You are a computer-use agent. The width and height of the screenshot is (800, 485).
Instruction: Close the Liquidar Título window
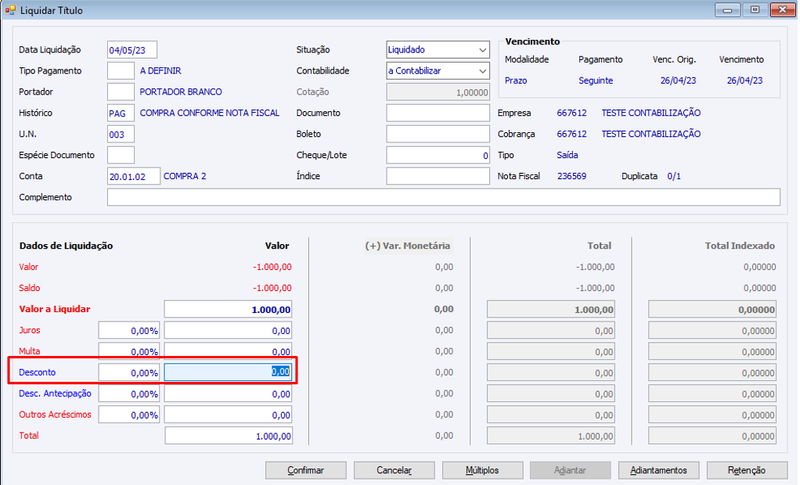[x=782, y=10]
